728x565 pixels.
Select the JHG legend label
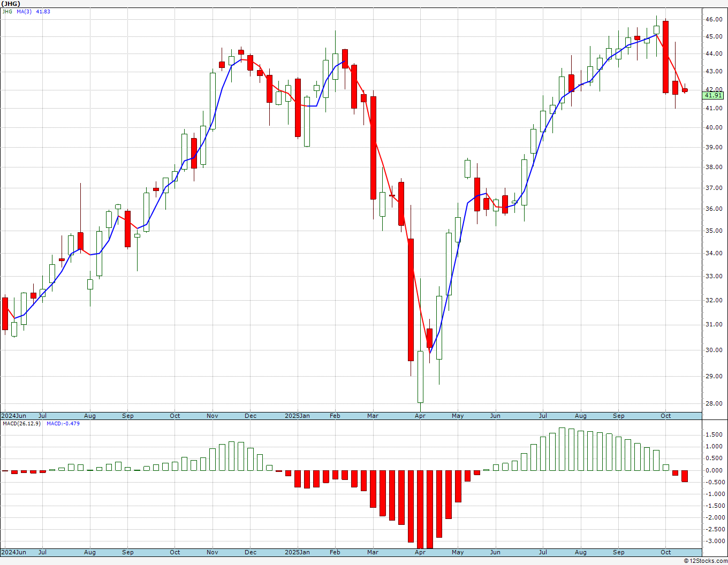[x=7, y=11]
